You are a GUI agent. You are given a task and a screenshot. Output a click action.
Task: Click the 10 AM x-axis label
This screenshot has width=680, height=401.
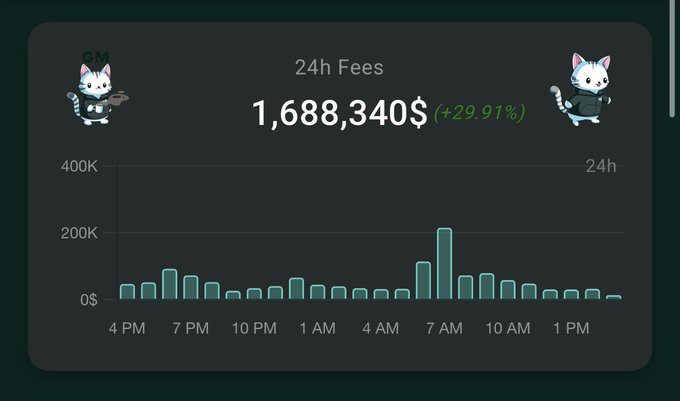click(508, 328)
